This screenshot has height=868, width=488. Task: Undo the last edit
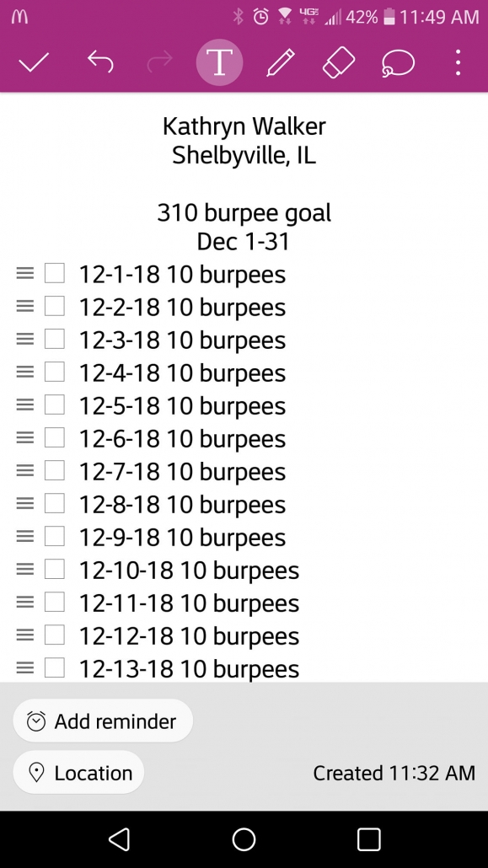click(100, 62)
